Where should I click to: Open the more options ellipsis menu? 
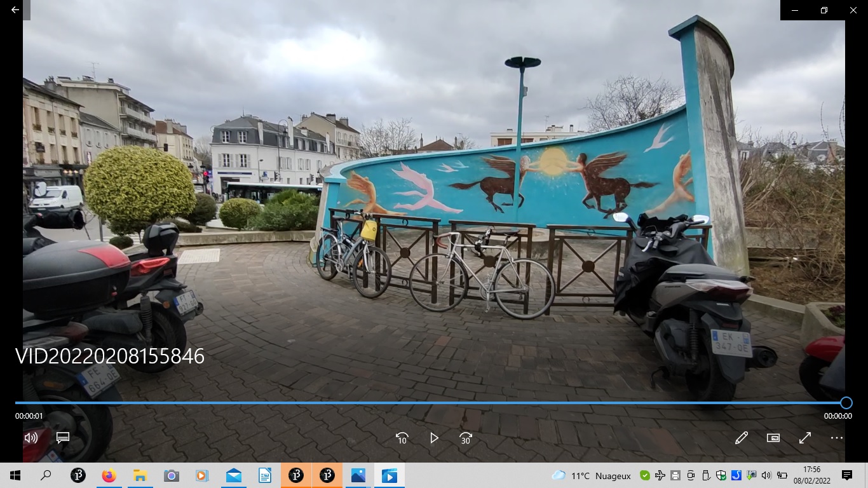click(836, 438)
